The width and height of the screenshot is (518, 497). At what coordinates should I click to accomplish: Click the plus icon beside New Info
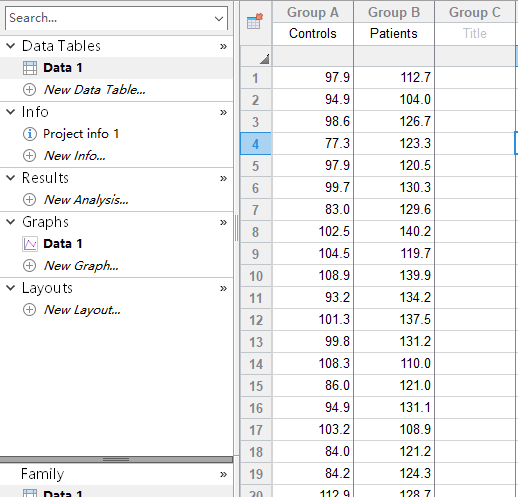[30, 156]
